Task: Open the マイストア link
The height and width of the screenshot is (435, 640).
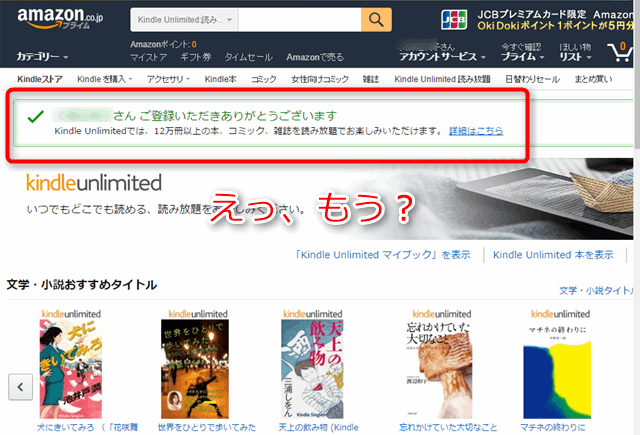Action: pyautogui.click(x=149, y=58)
